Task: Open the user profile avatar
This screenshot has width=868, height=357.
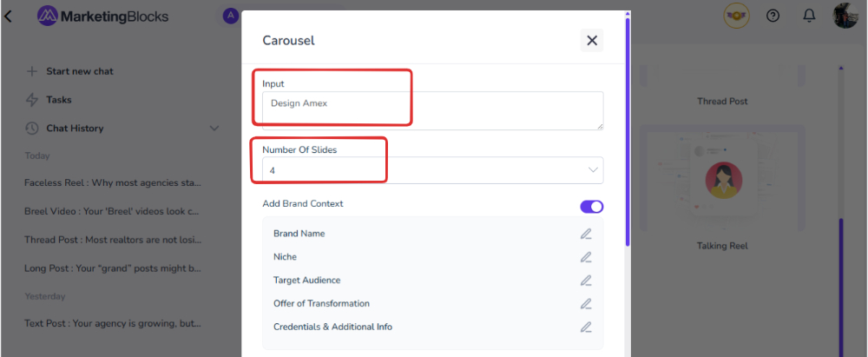Action: click(x=845, y=16)
